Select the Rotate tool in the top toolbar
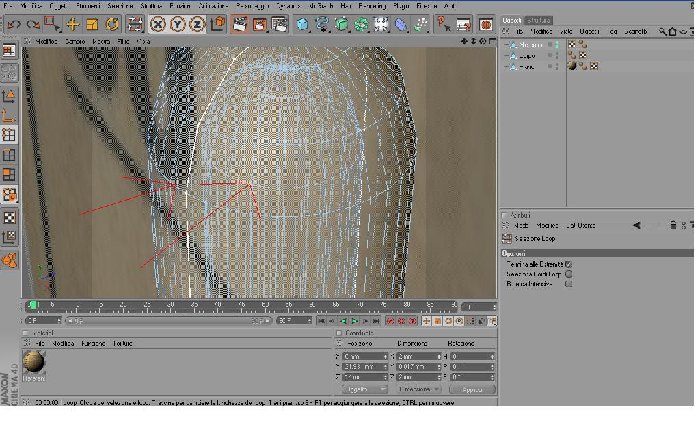700x438 pixels. 112,24
